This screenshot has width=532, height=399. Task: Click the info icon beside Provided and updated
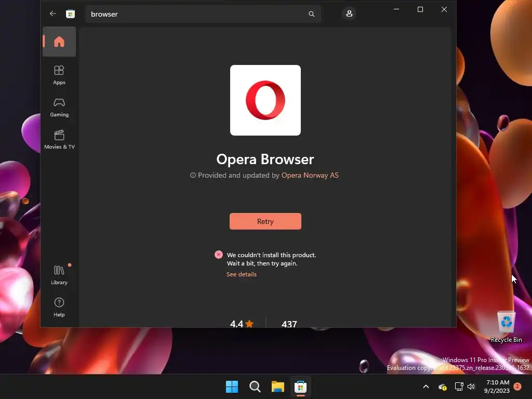click(x=193, y=175)
